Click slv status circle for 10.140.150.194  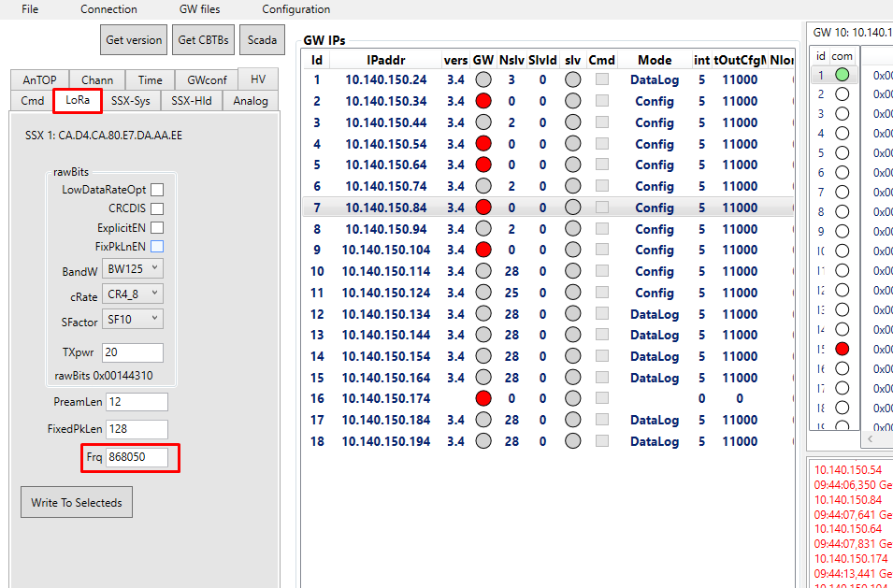(572, 441)
